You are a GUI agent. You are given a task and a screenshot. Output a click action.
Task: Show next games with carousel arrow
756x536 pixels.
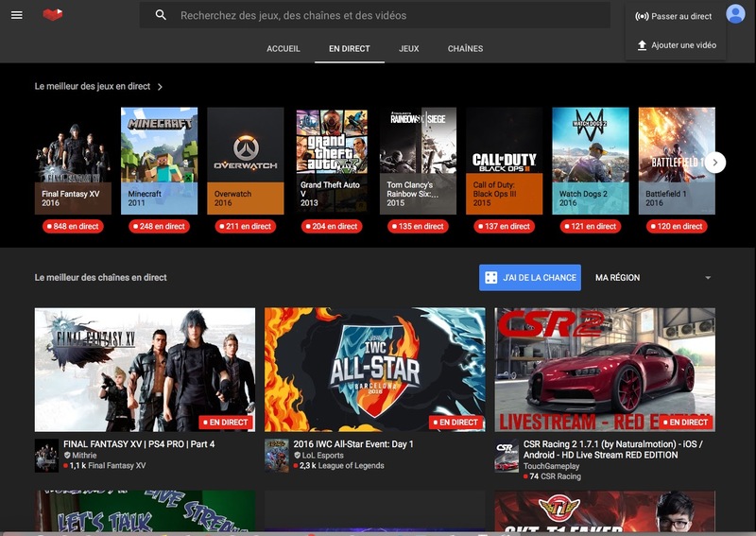[x=715, y=163]
